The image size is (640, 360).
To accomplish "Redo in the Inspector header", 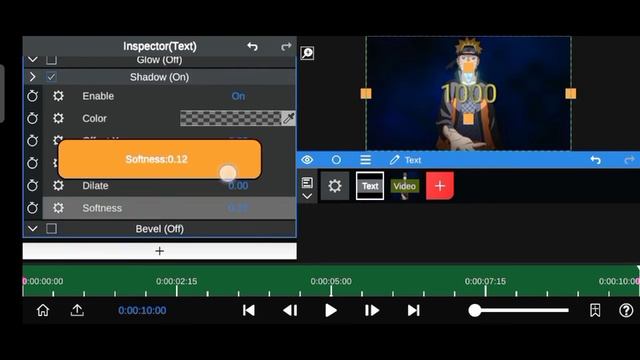I will pyautogui.click(x=286, y=47).
